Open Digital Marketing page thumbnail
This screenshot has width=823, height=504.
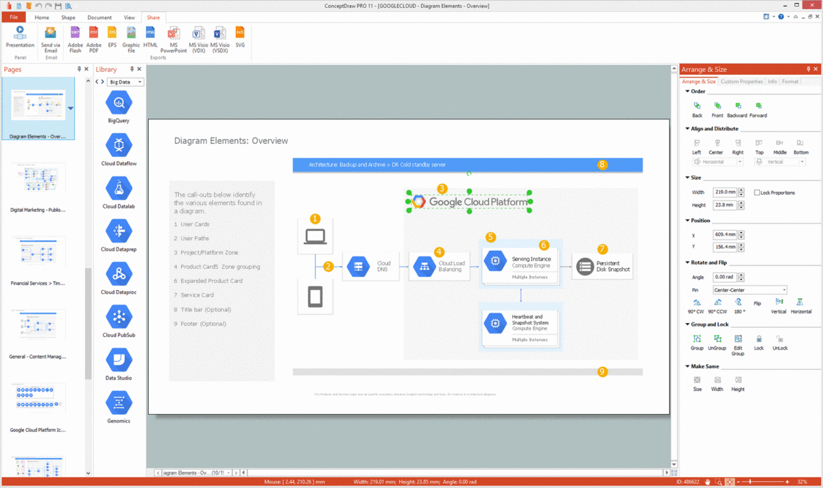(38, 187)
